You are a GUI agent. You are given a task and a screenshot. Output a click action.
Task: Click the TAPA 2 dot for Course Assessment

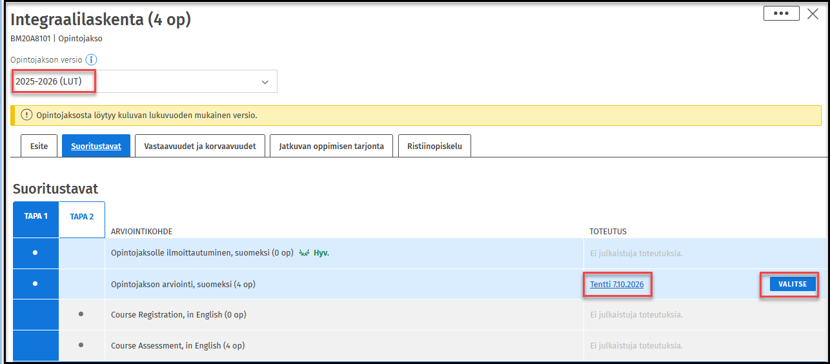(82, 345)
